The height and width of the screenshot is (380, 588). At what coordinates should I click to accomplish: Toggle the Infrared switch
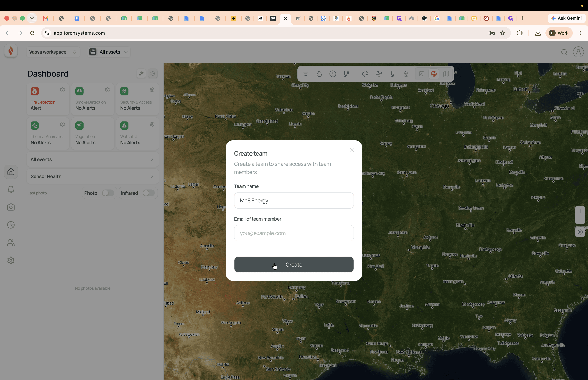point(149,193)
